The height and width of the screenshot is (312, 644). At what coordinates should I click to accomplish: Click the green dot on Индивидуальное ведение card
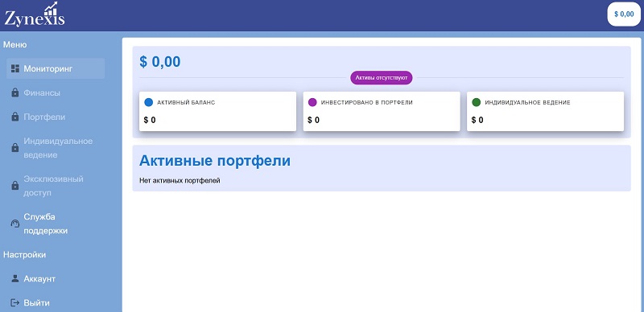click(x=477, y=102)
